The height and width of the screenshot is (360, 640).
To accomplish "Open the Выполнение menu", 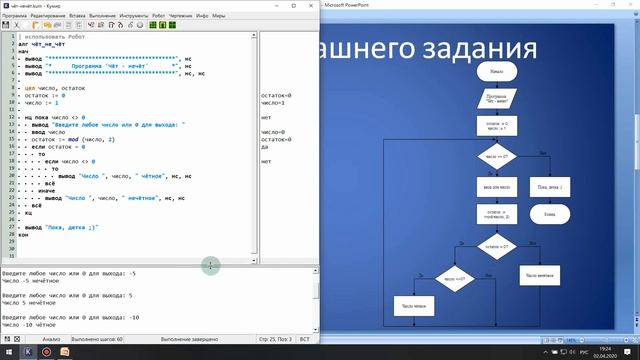I will point(102,16).
